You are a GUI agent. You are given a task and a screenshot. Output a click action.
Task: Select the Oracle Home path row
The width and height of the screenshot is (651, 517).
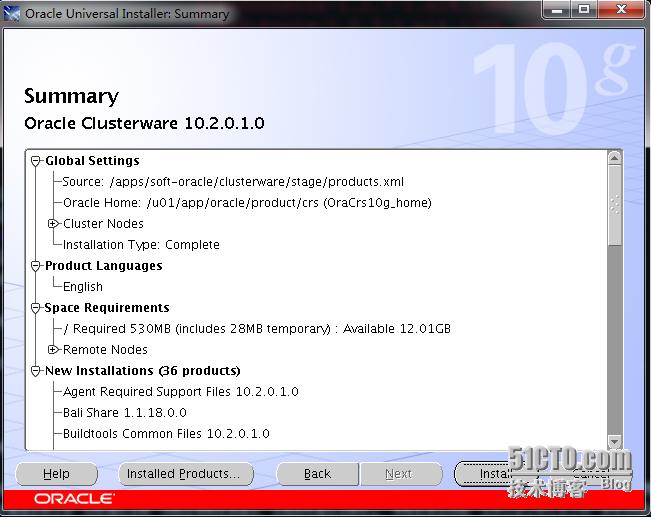pyautogui.click(x=247, y=203)
